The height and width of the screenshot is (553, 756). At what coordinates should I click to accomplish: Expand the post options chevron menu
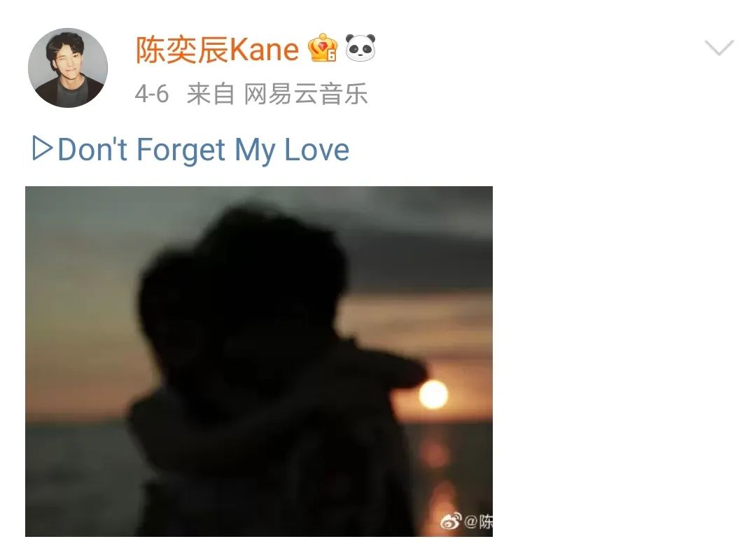(719, 47)
